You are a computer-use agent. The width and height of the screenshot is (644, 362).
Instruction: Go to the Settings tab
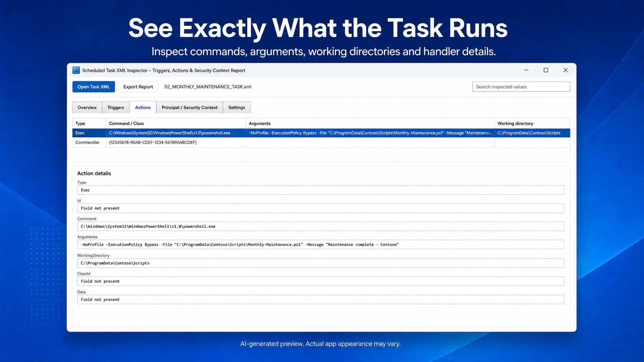(x=236, y=107)
